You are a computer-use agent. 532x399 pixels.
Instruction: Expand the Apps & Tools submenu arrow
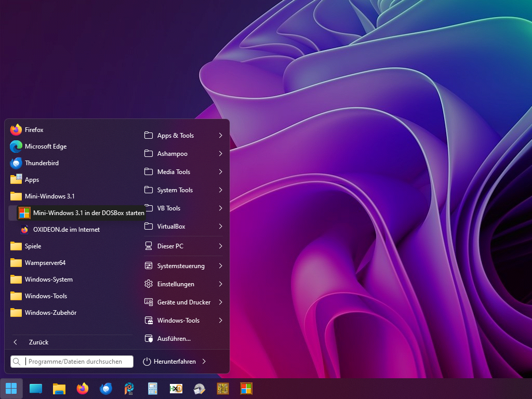point(220,136)
